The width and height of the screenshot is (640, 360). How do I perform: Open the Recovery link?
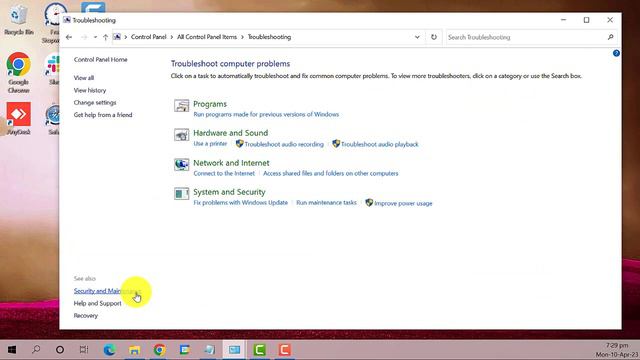tap(86, 316)
